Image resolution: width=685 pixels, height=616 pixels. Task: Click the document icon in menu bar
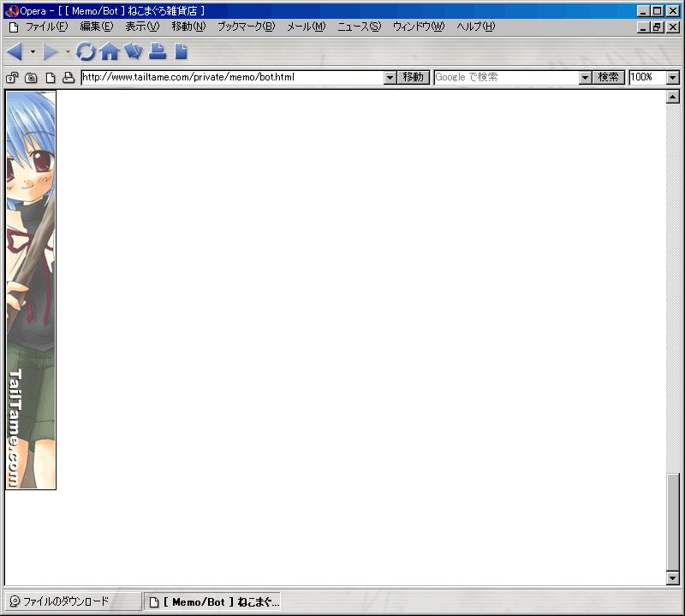14,27
